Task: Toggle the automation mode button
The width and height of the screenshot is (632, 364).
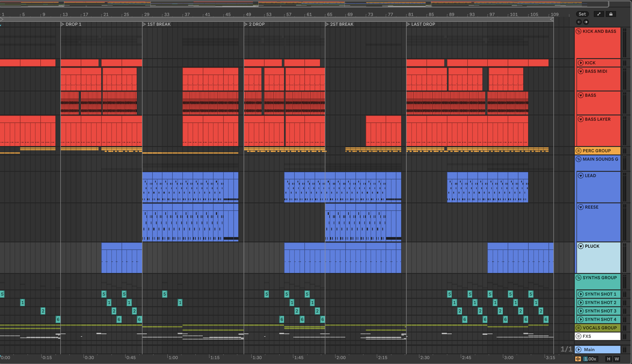Action: tap(599, 14)
